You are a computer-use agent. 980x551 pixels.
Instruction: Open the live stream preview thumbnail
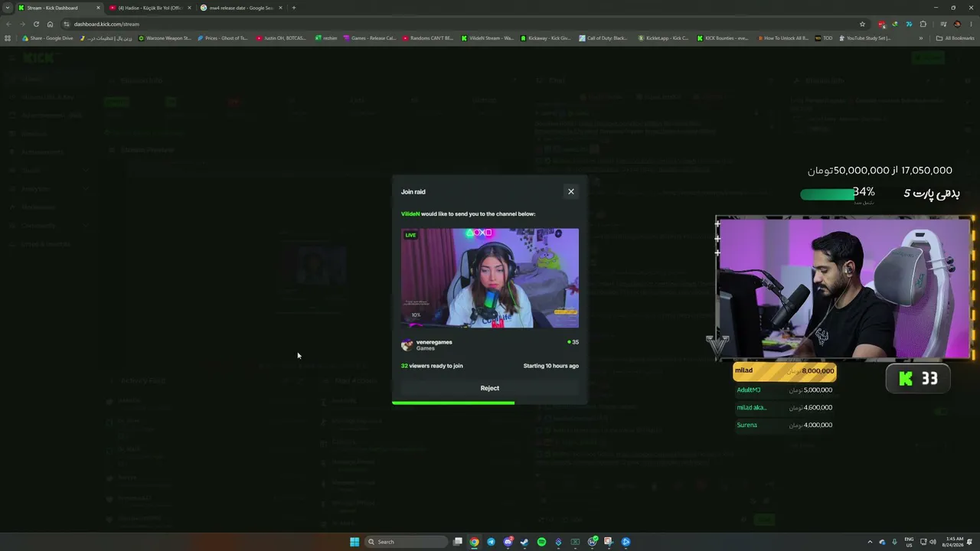490,278
